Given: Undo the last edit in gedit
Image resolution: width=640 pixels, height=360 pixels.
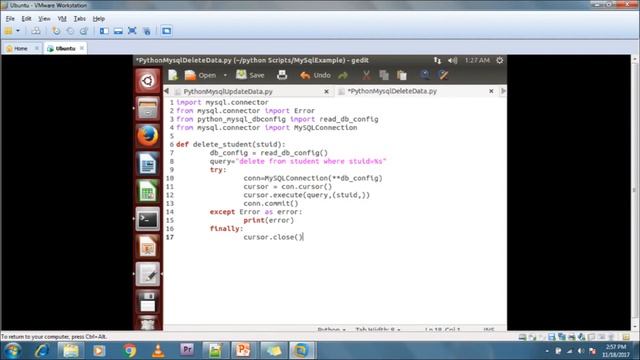Looking at the screenshot, I should 316,75.
